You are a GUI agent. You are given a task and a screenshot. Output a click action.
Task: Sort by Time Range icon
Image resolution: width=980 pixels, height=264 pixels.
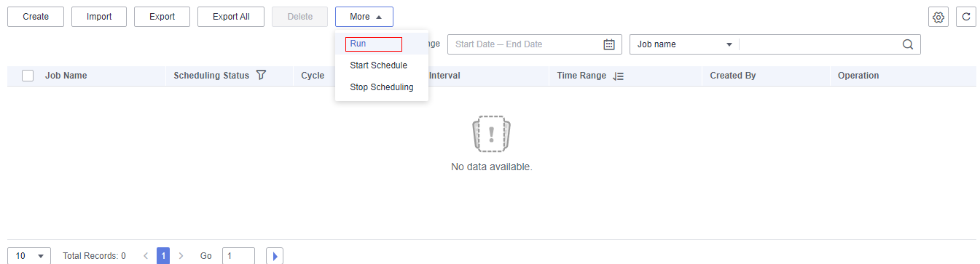tap(619, 76)
